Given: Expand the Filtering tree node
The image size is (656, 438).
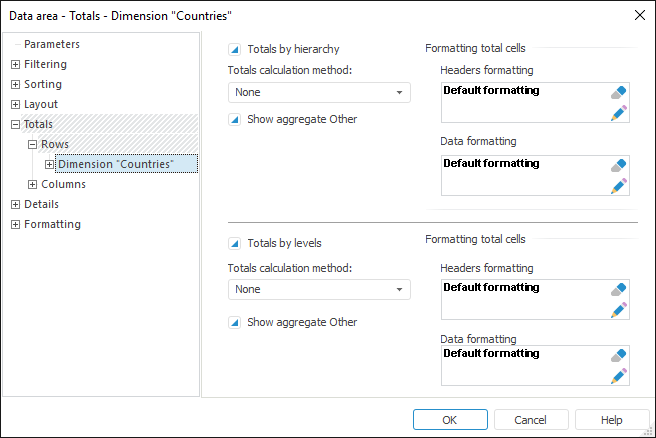Looking at the screenshot, I should point(15,64).
